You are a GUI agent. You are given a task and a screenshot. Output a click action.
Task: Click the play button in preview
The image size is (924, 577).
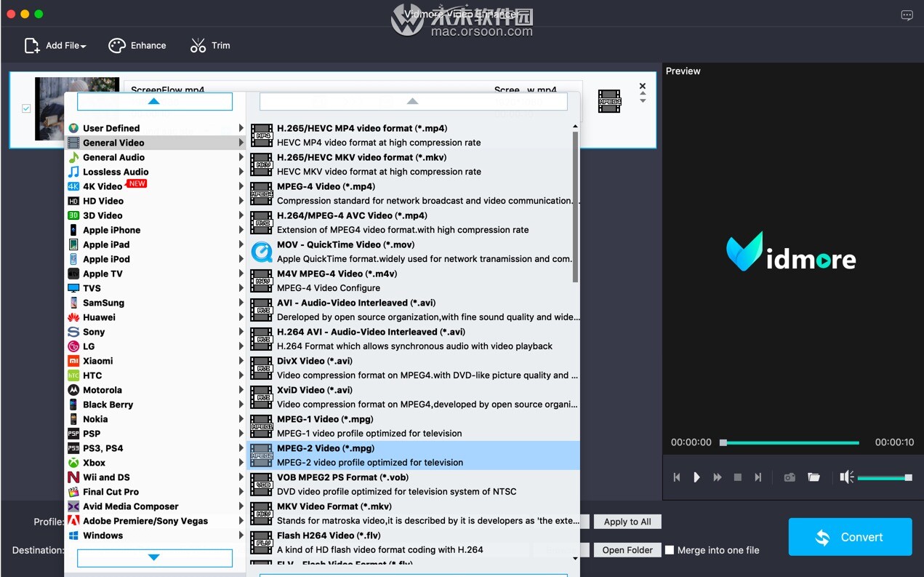coord(696,477)
